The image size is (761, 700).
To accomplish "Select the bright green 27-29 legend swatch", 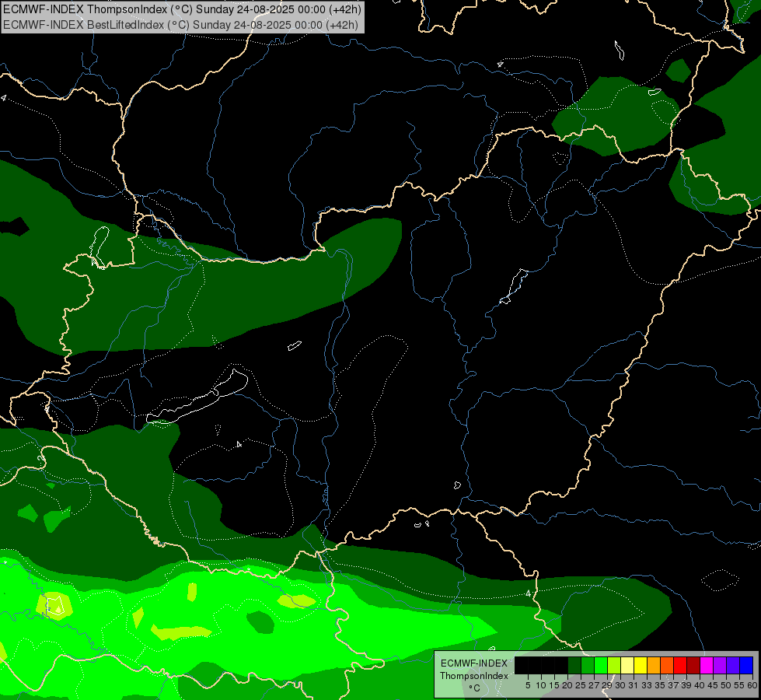I will (601, 665).
